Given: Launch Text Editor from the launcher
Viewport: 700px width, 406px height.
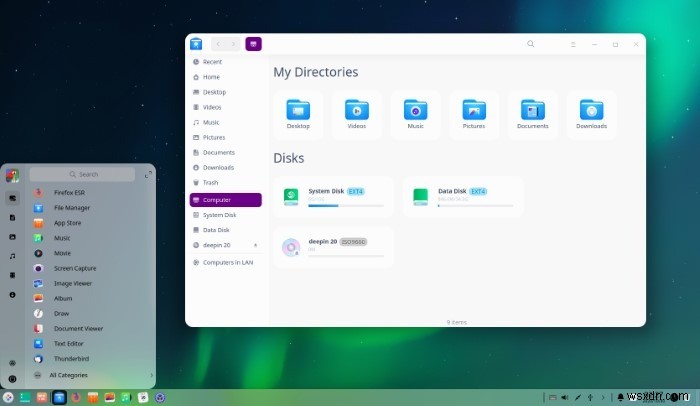Looking at the screenshot, I should tap(92, 343).
